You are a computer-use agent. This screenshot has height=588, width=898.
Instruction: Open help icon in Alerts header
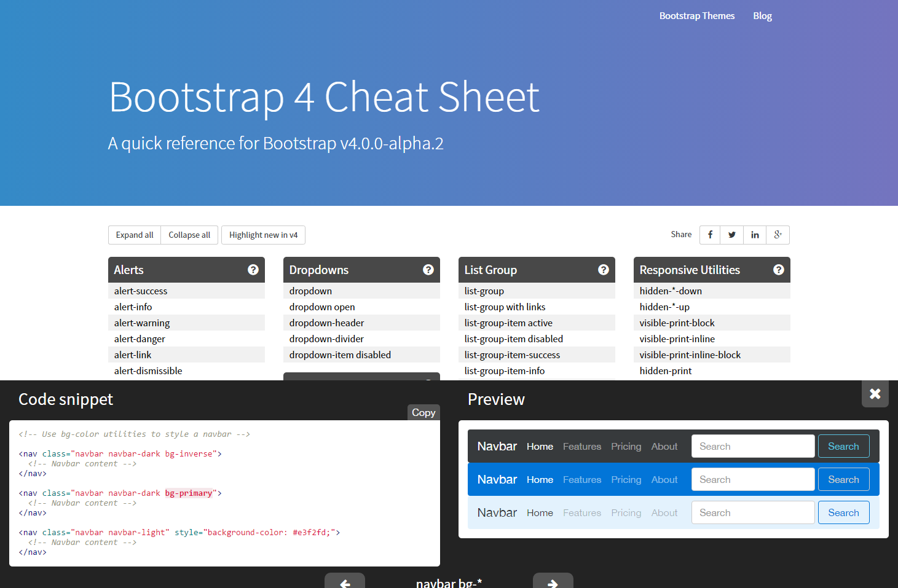pos(253,270)
